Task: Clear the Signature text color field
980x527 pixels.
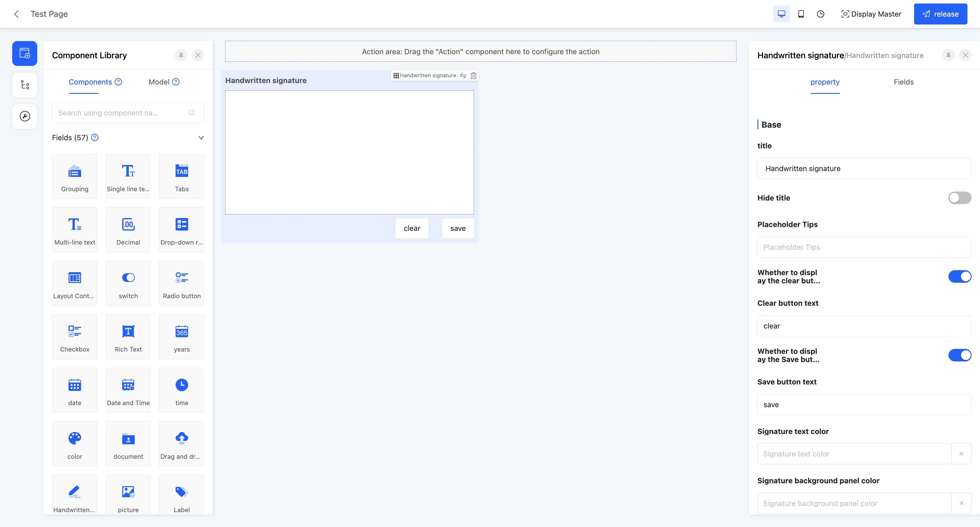Action: pos(961,454)
